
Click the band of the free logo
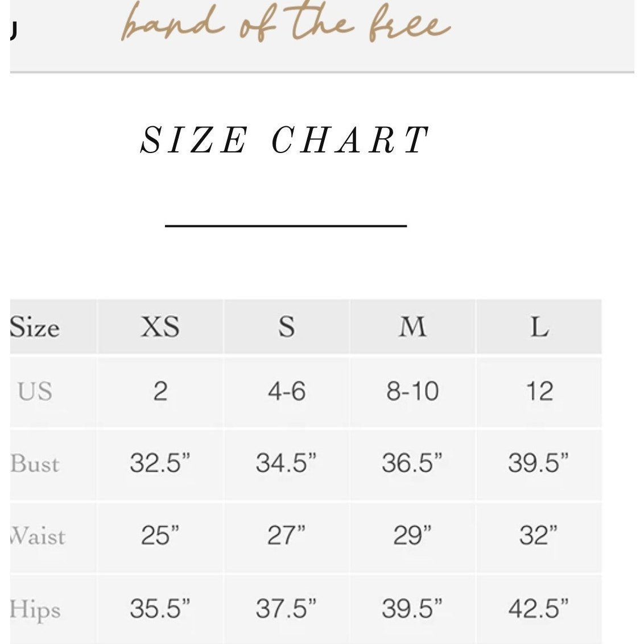[x=286, y=23]
